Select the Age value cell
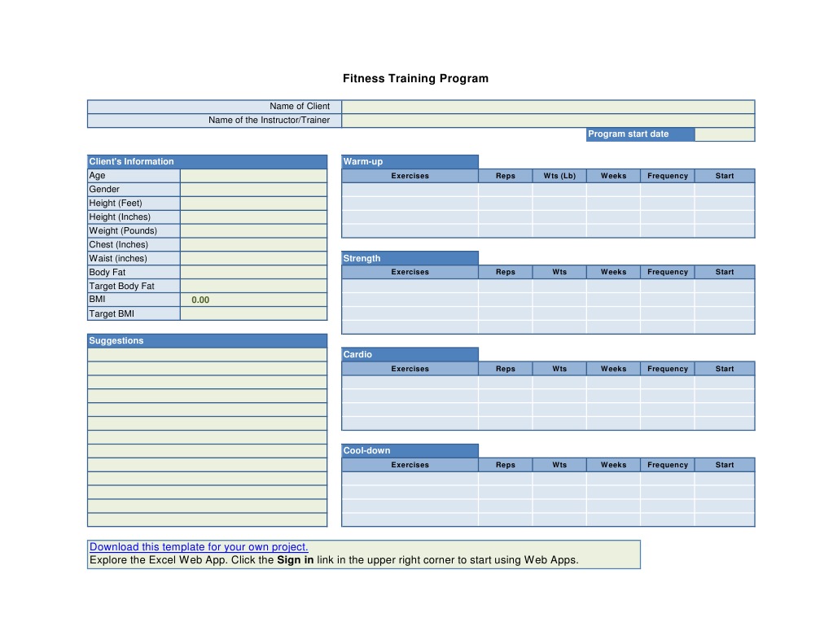This screenshot has width=833, height=644. 253,175
